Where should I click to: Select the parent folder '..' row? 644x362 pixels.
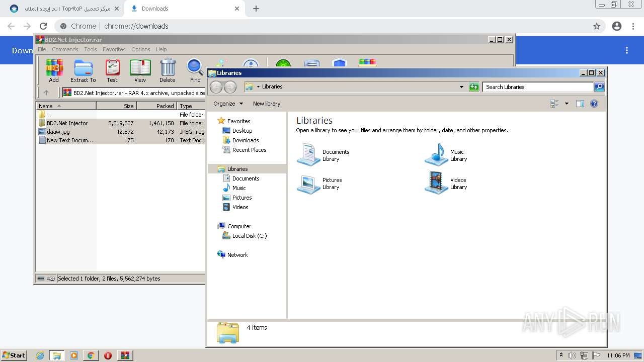[121, 115]
